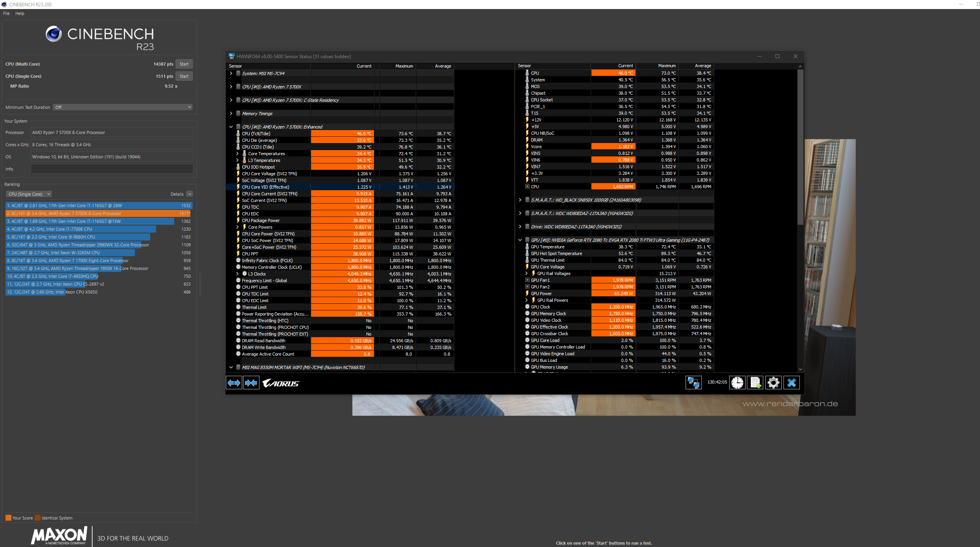Click the AORUS logo in HWiNFO toolbar
The width and height of the screenshot is (980, 547).
(x=281, y=383)
